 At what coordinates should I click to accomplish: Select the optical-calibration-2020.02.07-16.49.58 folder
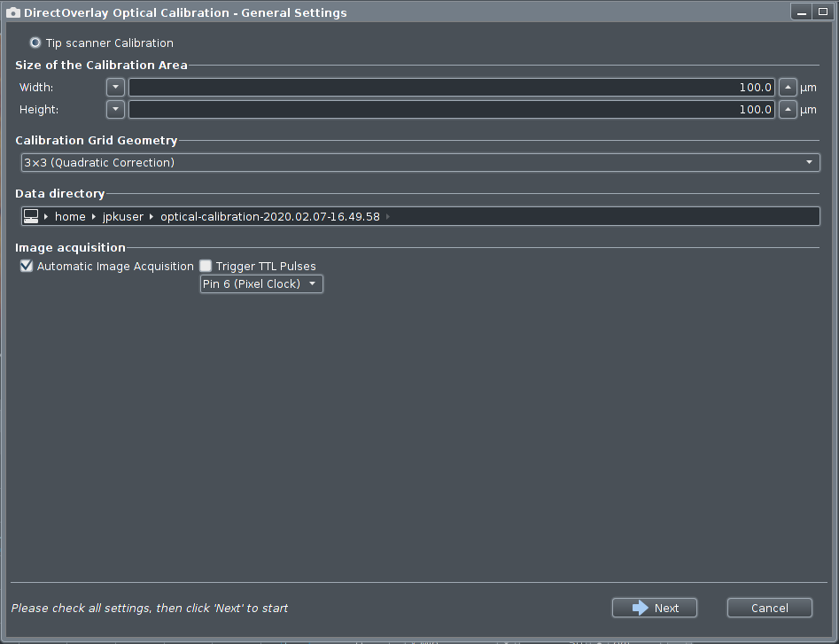click(x=270, y=217)
